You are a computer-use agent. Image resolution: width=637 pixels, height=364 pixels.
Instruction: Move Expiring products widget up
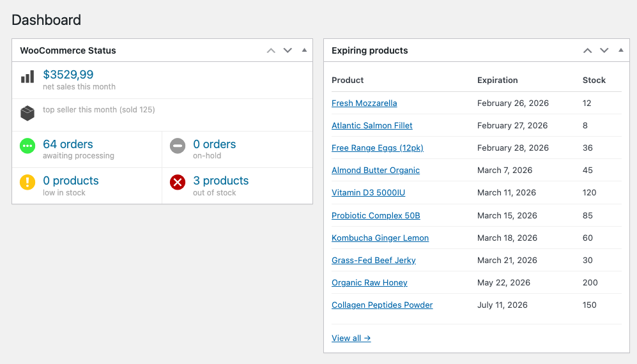588,50
